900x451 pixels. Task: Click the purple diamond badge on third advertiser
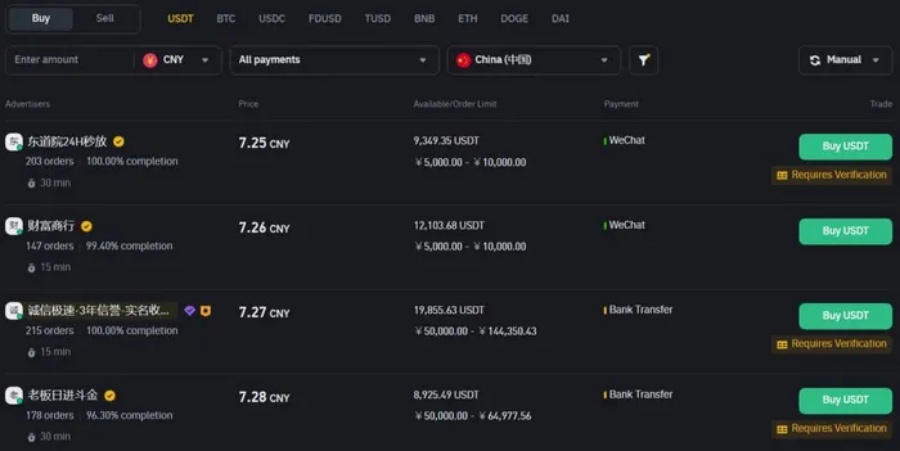coord(189,310)
